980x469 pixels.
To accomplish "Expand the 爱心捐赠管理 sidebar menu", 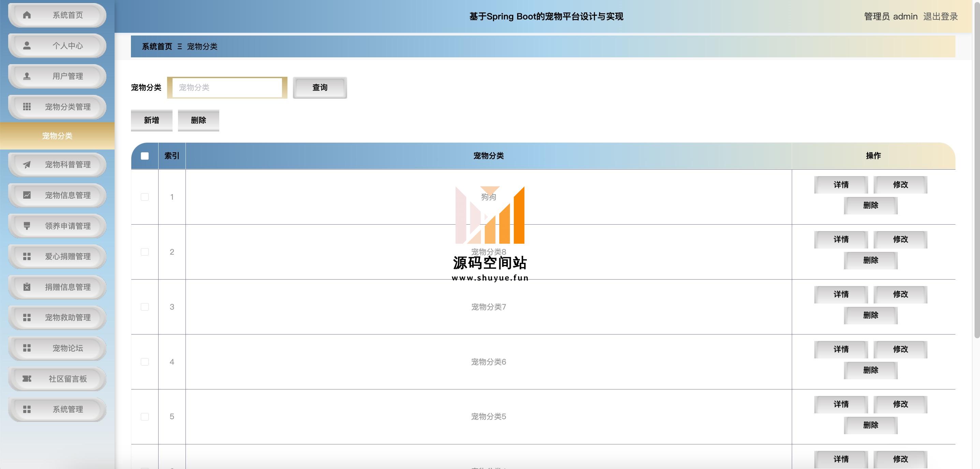I will [x=57, y=257].
